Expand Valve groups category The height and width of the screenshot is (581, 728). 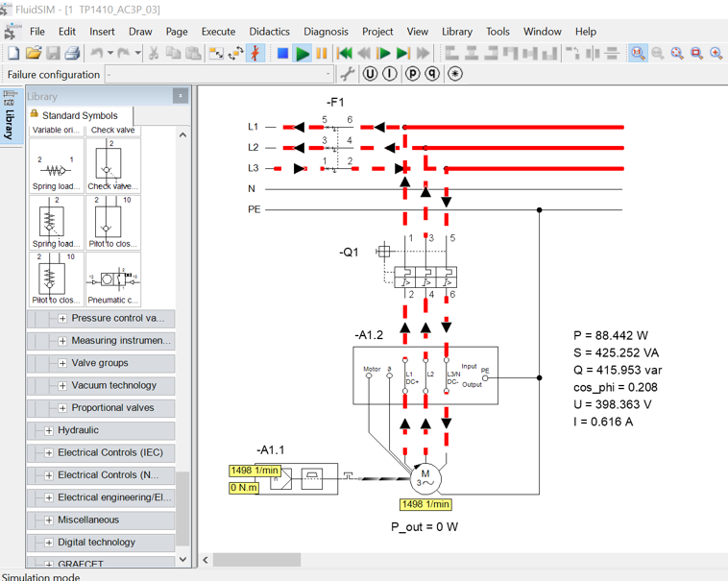pyautogui.click(x=62, y=363)
